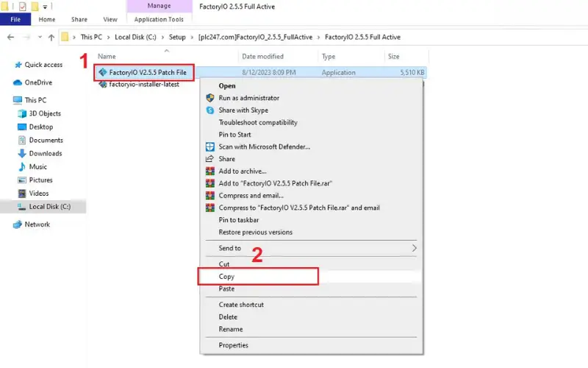The image size is (588, 368).
Task: Sort files by Name column header
Action: click(x=107, y=57)
